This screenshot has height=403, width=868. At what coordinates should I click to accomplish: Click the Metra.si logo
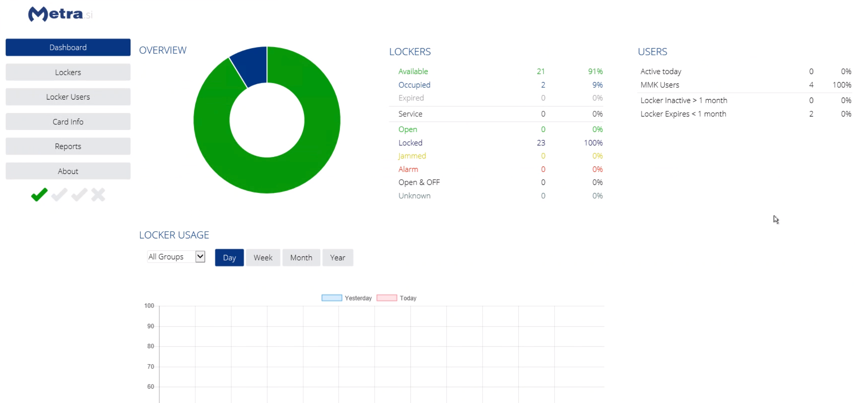tap(60, 14)
